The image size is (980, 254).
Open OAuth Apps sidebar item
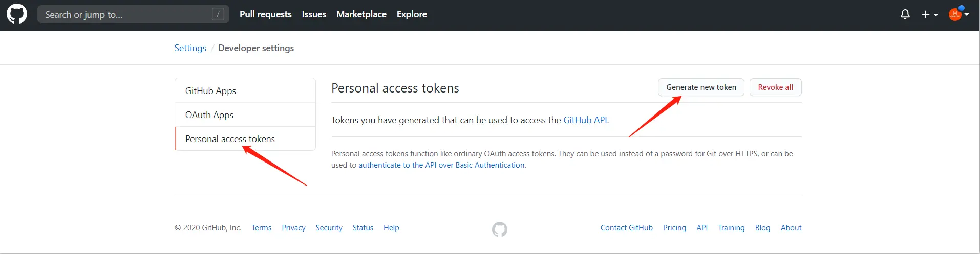[x=209, y=115]
